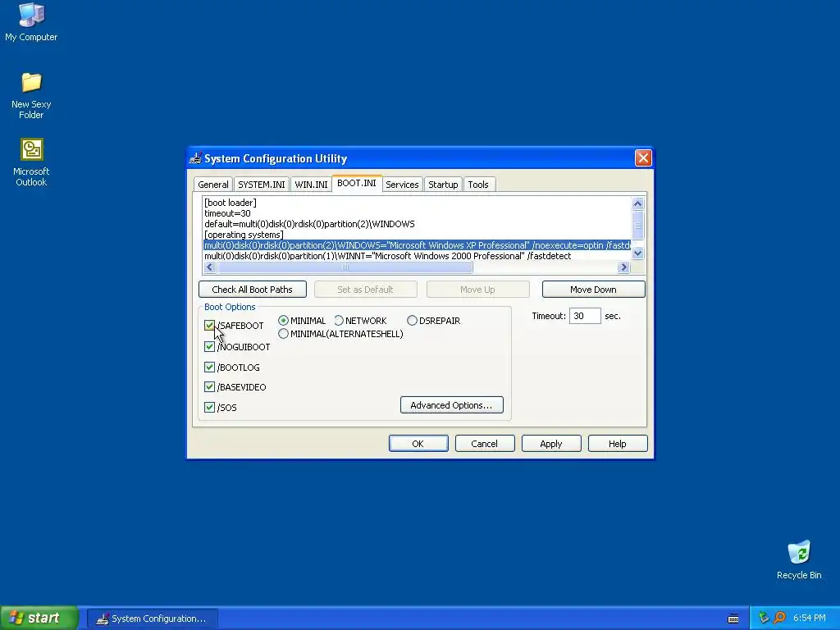The image size is (840, 630).
Task: Select the Microsoft Outlook desktop icon
Action: (31, 162)
